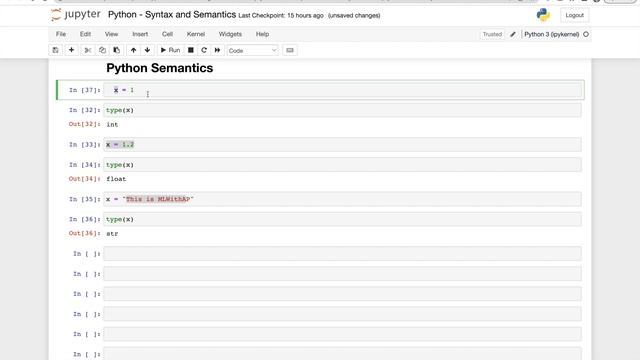Viewport: 640px width, 360px height.
Task: Open the Insert menu
Action: click(140, 34)
